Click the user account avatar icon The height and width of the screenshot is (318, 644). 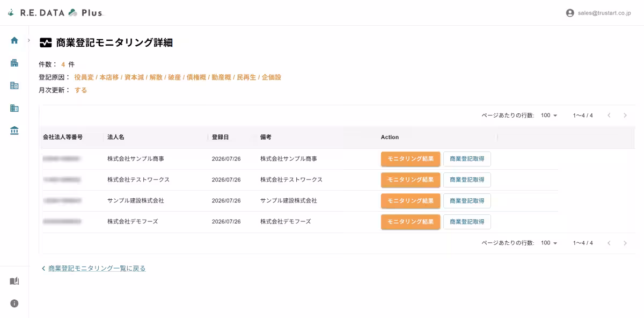(570, 13)
